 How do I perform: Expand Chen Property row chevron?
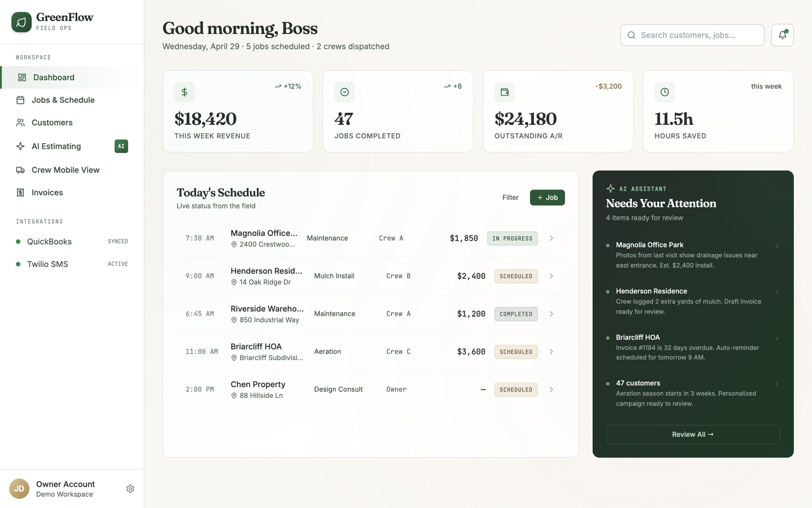point(551,390)
